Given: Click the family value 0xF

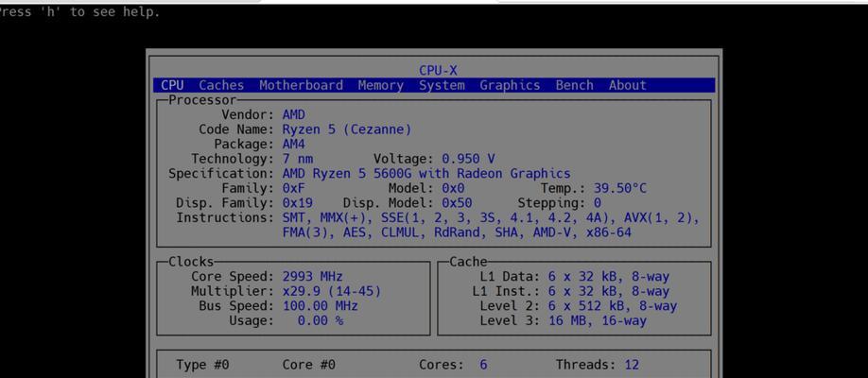Looking at the screenshot, I should point(293,188).
